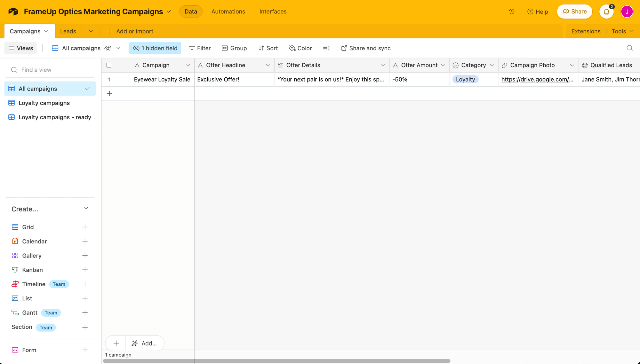Open the Campaigns table dropdown
This screenshot has height=364, width=640.
pyautogui.click(x=45, y=31)
